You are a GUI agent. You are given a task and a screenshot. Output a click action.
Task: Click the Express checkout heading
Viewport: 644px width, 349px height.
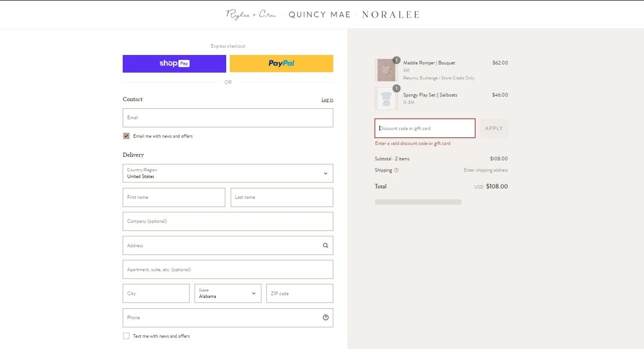click(x=228, y=46)
